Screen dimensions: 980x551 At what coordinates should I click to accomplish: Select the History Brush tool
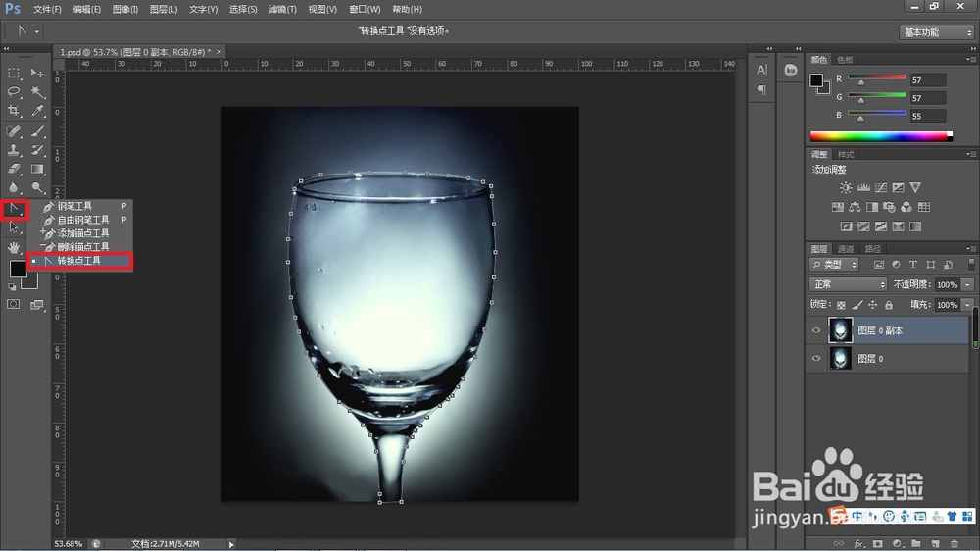point(37,150)
